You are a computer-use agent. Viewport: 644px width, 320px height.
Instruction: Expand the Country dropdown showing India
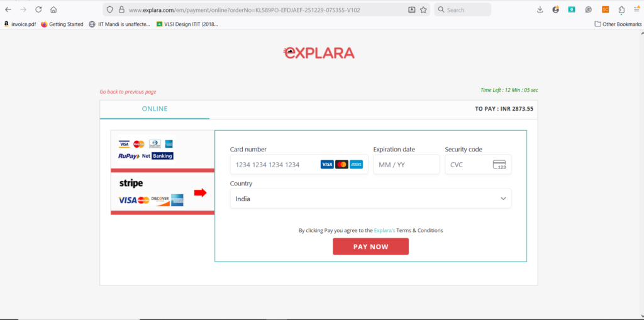370,199
